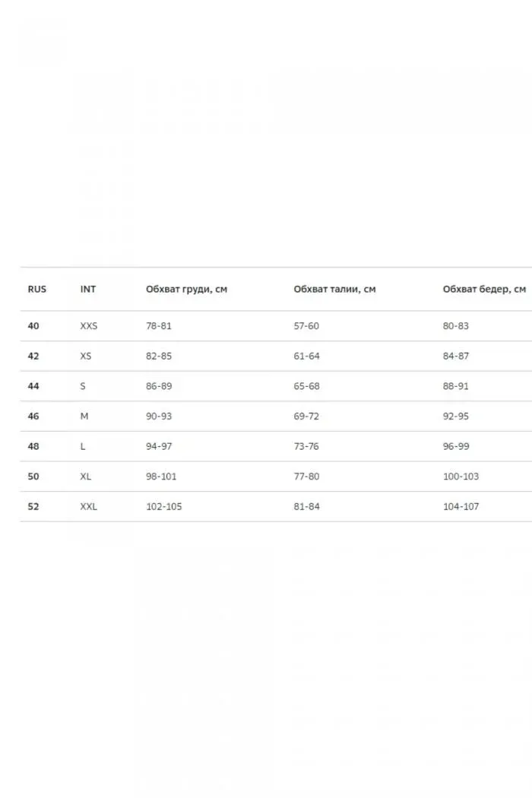Click the XXS size cell
Image resolution: width=532 pixels, height=798 pixels.
point(89,326)
